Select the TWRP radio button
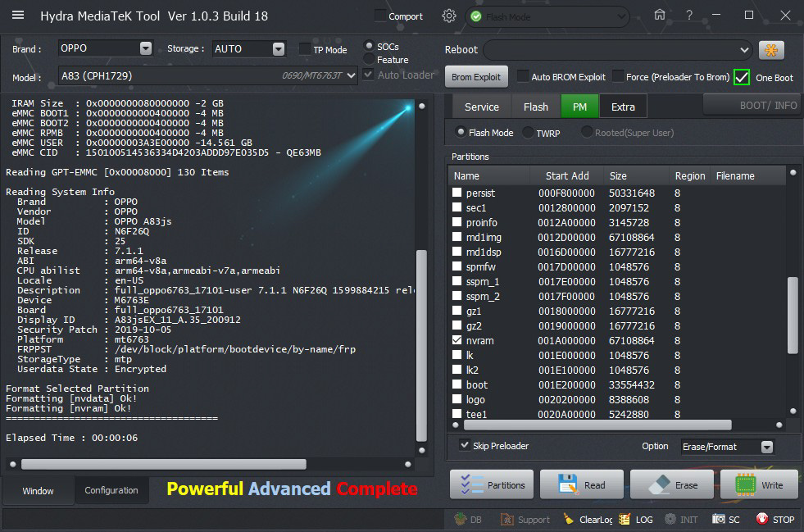Screen dimensions: 804x532 [528, 133]
